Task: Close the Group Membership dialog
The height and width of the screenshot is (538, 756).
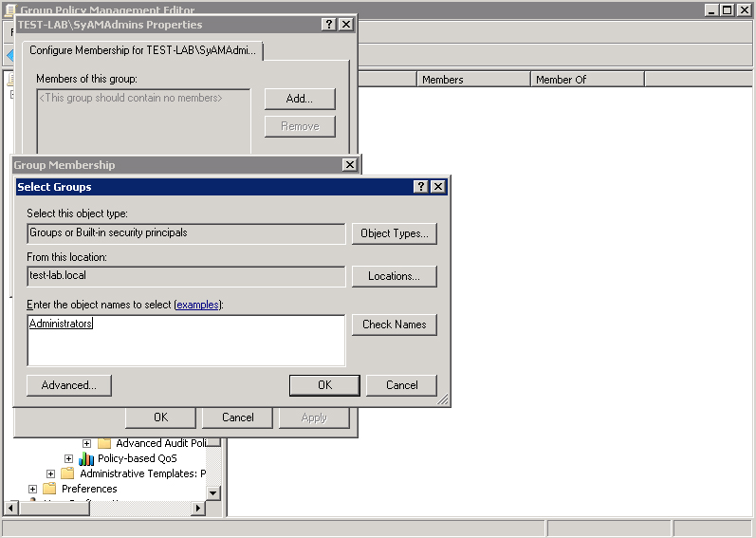Action: click(349, 165)
